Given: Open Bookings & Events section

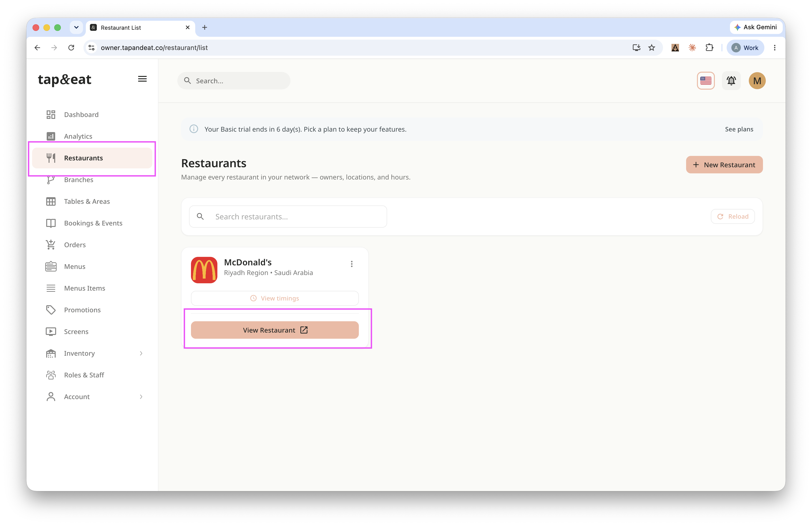Looking at the screenshot, I should [92, 223].
